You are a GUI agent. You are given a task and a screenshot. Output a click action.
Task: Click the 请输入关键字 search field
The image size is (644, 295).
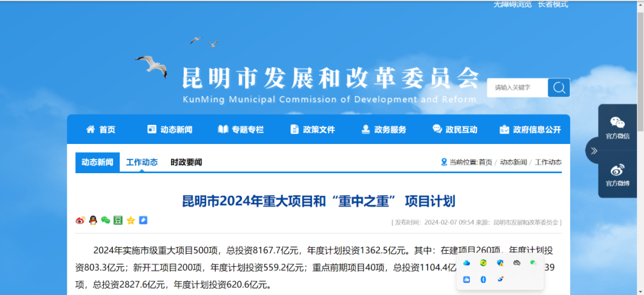click(x=518, y=88)
